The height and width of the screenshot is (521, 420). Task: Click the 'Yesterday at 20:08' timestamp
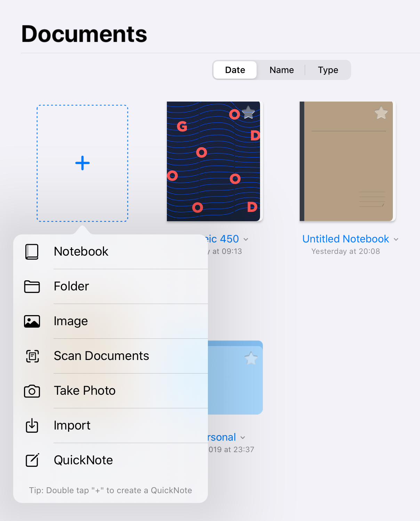pos(346,251)
